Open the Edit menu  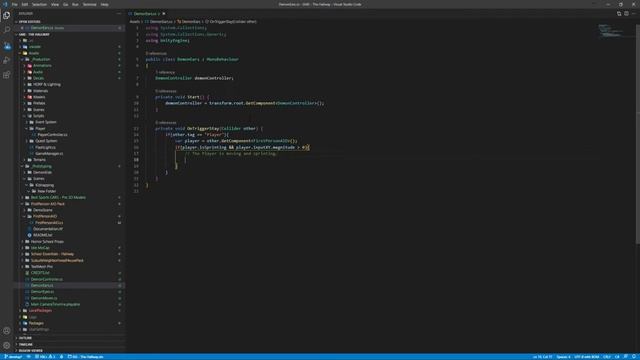pos(25,4)
